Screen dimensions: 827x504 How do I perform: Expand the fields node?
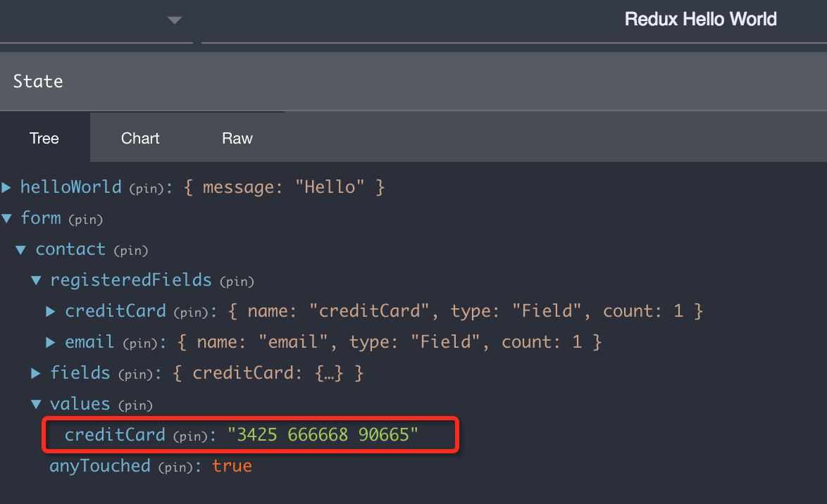click(x=35, y=373)
